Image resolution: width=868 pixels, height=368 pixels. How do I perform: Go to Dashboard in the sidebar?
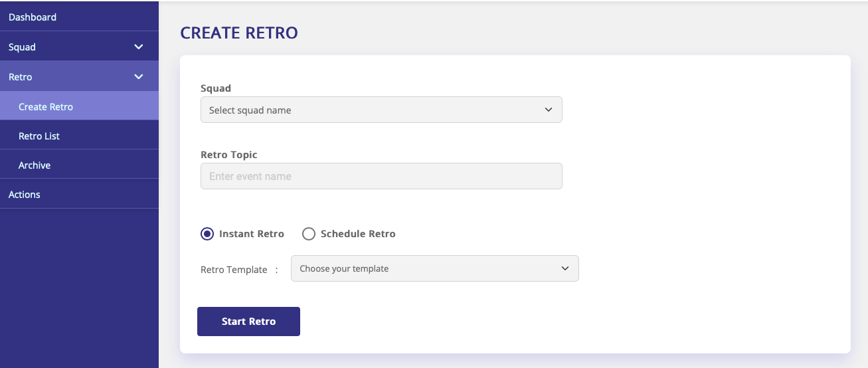33,17
